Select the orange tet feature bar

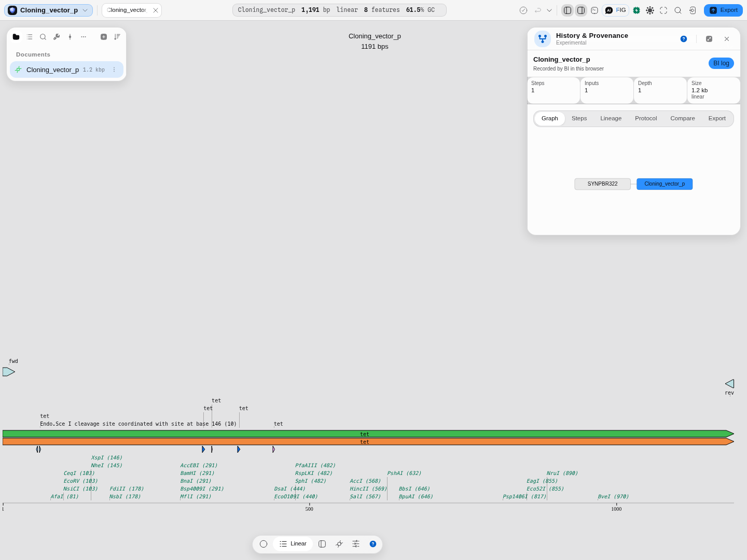[x=368, y=442]
